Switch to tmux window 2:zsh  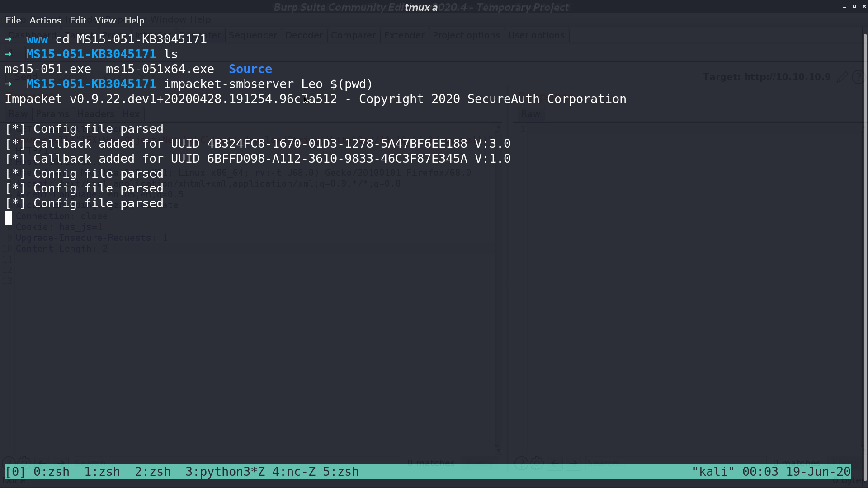pyautogui.click(x=153, y=472)
